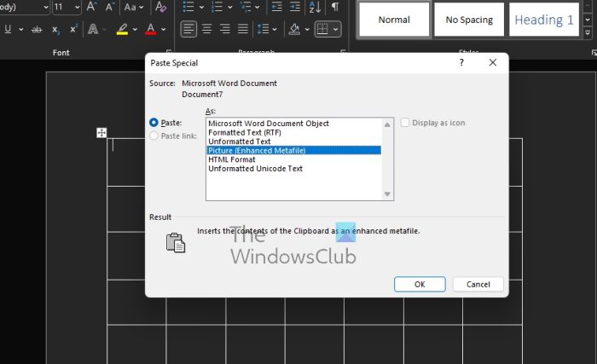Screen dimensions: 597x364
Task: Apply the Heading 1 style
Action: point(544,20)
